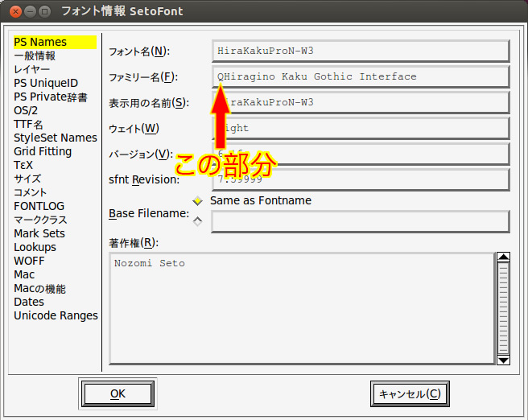Confirm with the OK button
Viewport: 528px width, 420px height.
point(118,393)
